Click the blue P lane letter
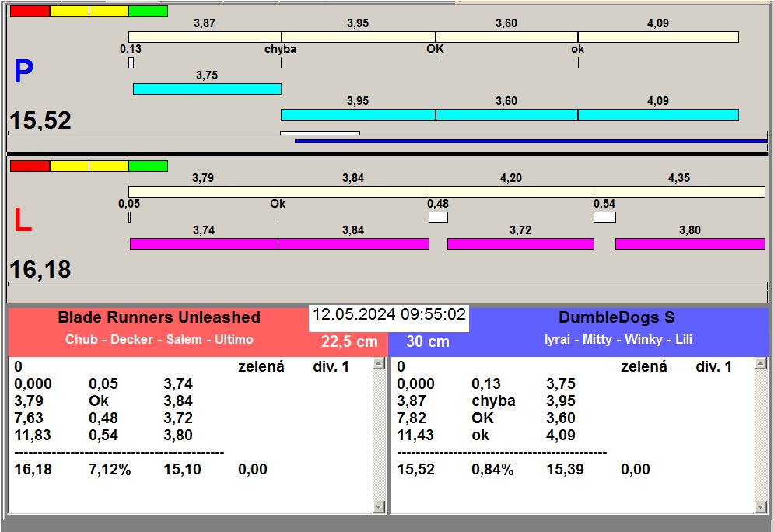This screenshot has height=532, width=774. (x=23, y=72)
